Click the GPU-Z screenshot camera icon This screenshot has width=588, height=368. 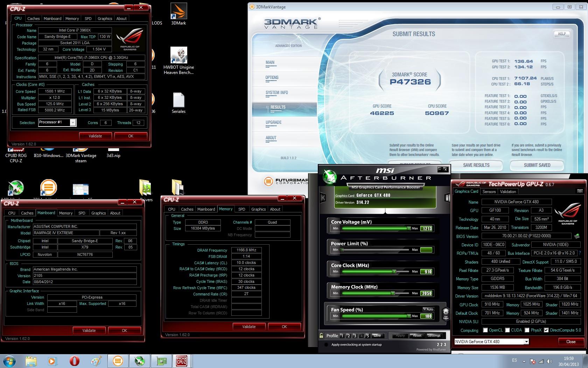[x=580, y=191]
